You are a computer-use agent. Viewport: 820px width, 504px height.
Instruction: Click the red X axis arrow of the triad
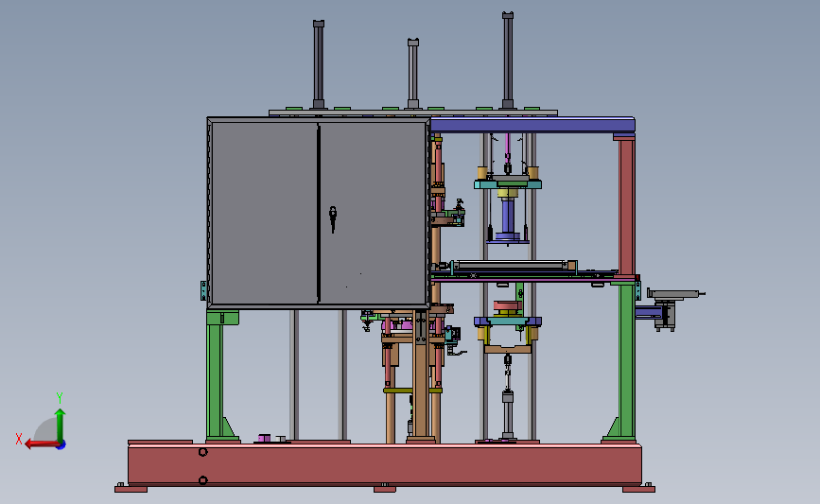41,443
